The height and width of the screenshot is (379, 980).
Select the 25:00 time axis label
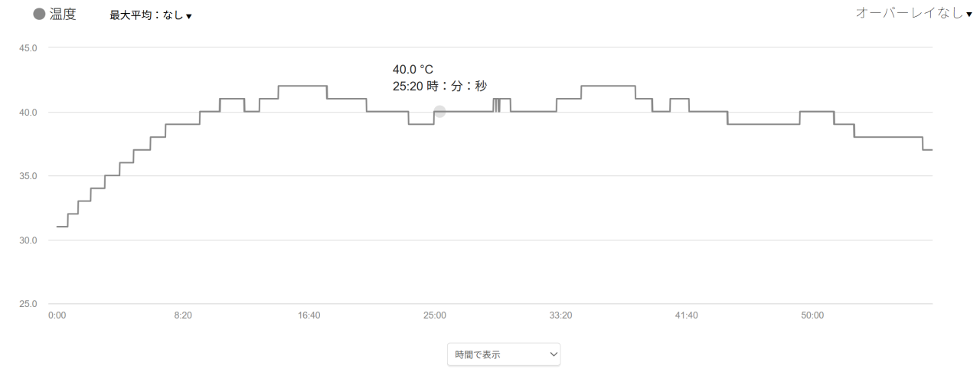tap(435, 315)
